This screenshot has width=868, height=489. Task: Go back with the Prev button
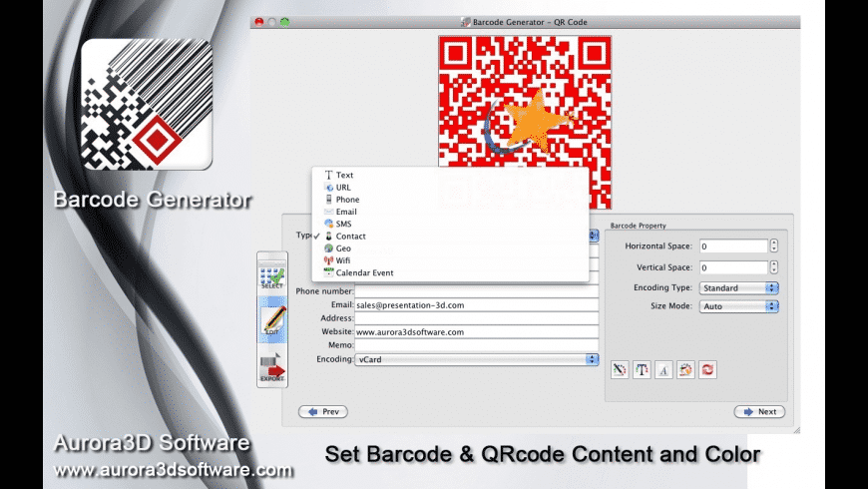(x=322, y=411)
